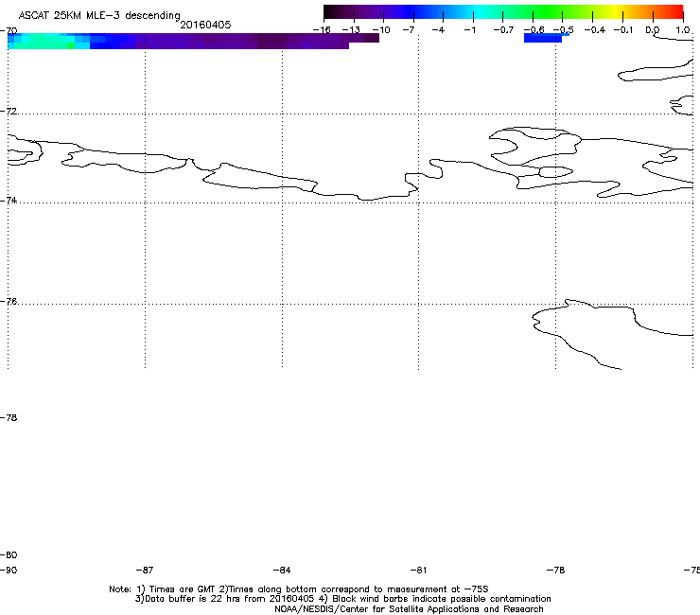This screenshot has width=700, height=615.
Task: Click the -84 longitude axis label
Action: point(282,570)
